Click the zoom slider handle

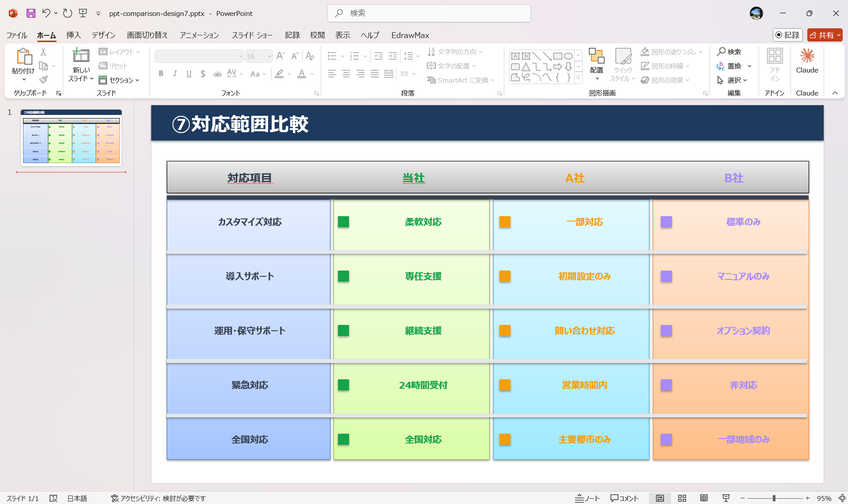click(774, 498)
